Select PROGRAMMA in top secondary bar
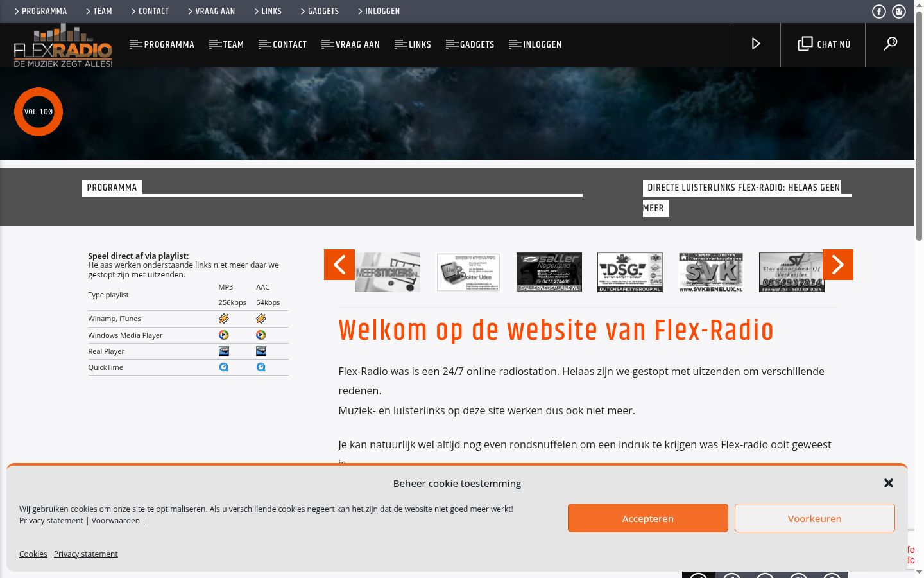 [x=40, y=12]
